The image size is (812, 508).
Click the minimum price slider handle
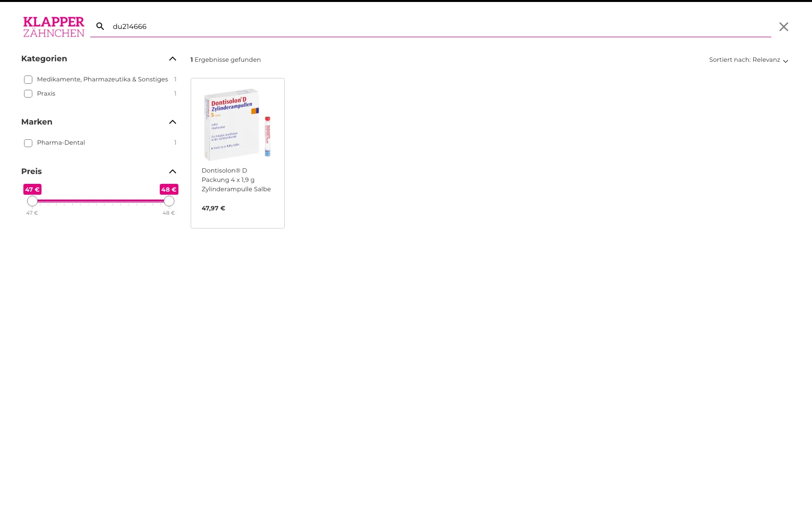pyautogui.click(x=32, y=201)
